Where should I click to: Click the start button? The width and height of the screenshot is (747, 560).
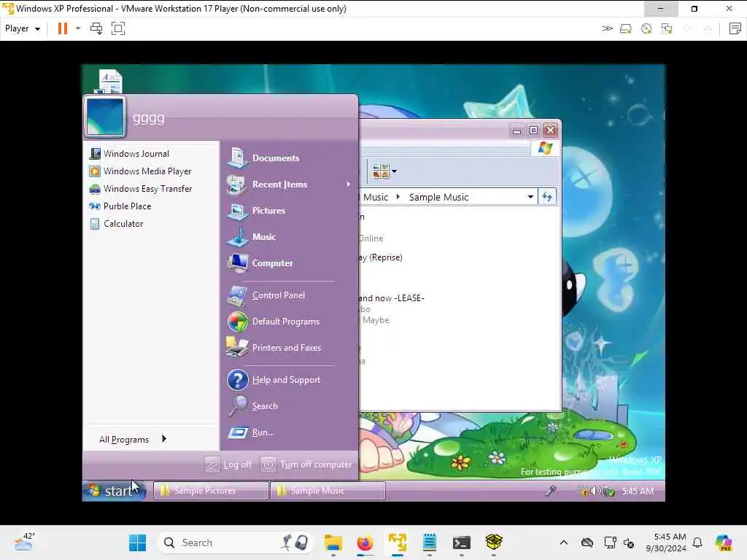pyautogui.click(x=114, y=491)
